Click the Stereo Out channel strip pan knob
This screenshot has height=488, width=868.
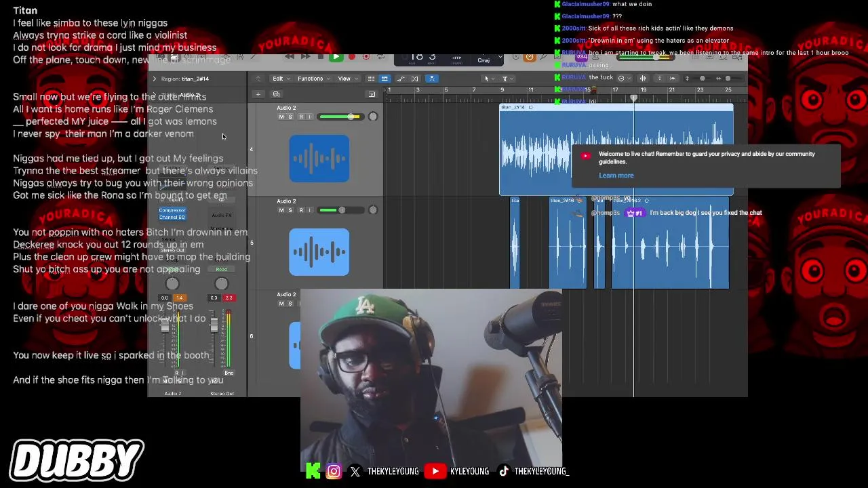(x=221, y=284)
